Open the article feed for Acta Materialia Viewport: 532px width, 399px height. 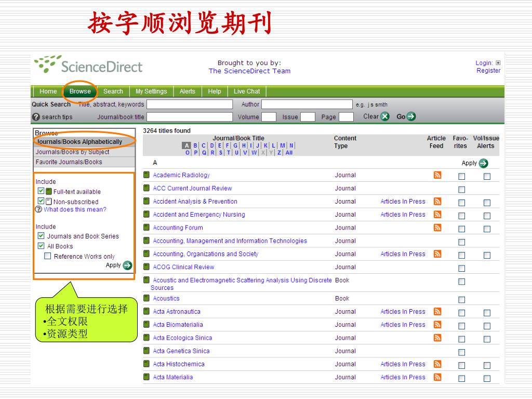coord(437,377)
